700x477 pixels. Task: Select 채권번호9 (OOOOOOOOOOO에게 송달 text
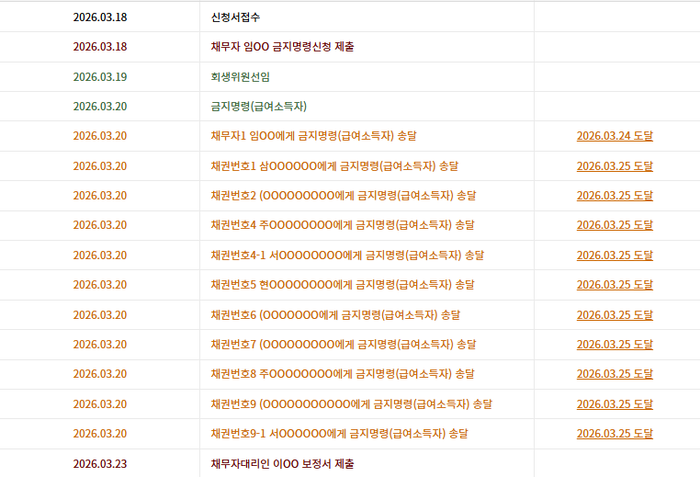click(351, 404)
